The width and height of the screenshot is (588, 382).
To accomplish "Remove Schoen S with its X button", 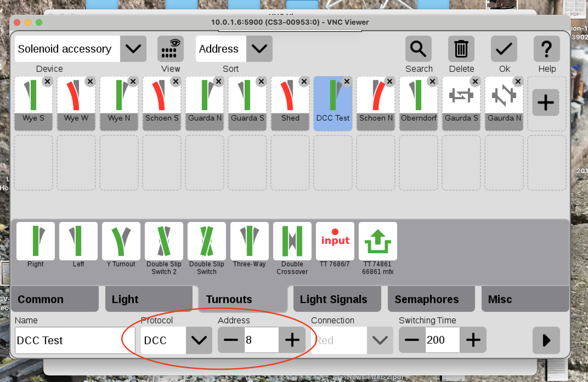I will coord(176,81).
